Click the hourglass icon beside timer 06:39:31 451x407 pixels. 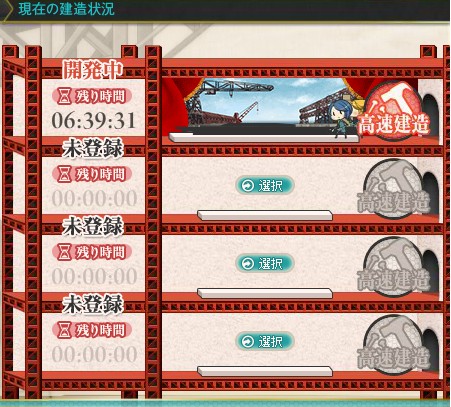click(64, 97)
